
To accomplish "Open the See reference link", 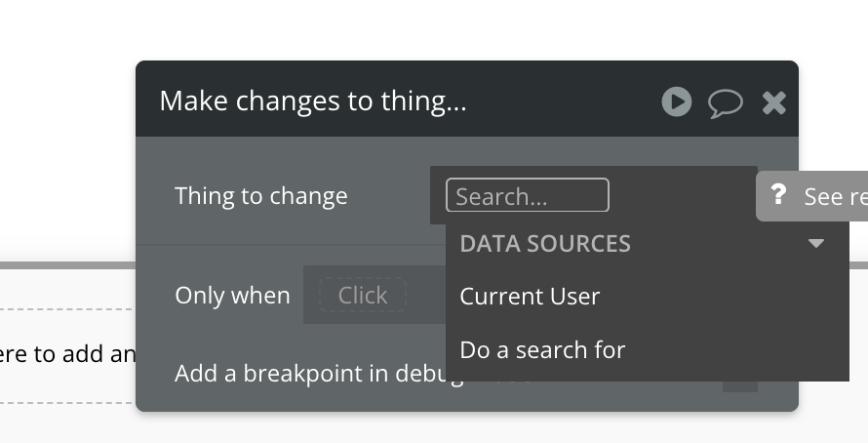I will click(835, 197).
